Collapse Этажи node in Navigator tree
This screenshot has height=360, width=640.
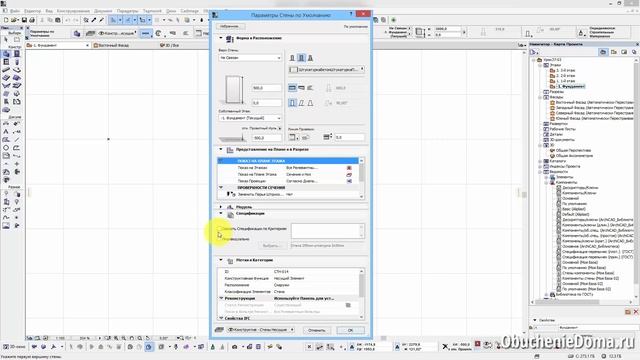coord(540,65)
